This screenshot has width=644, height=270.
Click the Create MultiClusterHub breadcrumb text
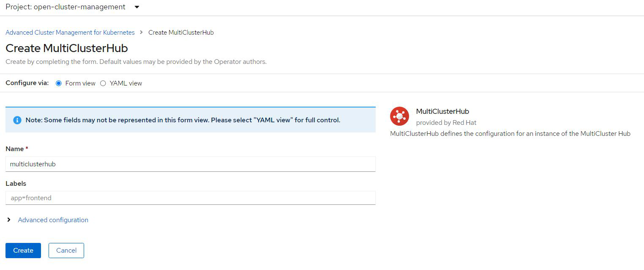click(x=181, y=33)
